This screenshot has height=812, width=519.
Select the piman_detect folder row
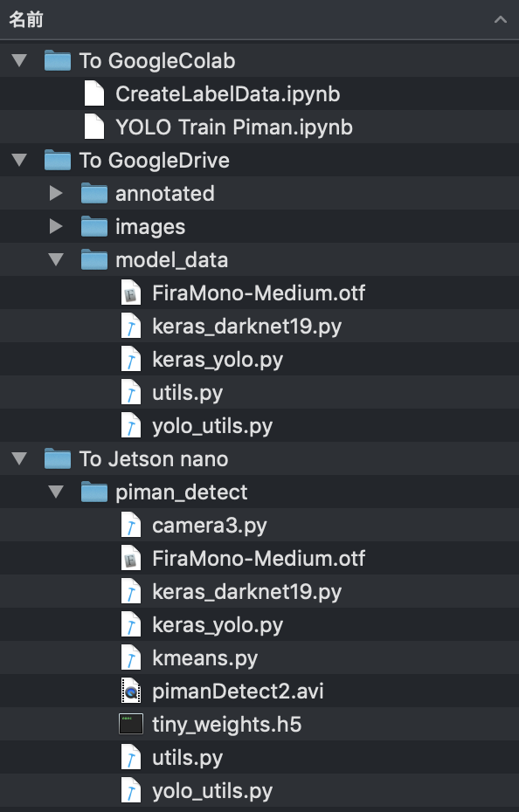click(259, 492)
